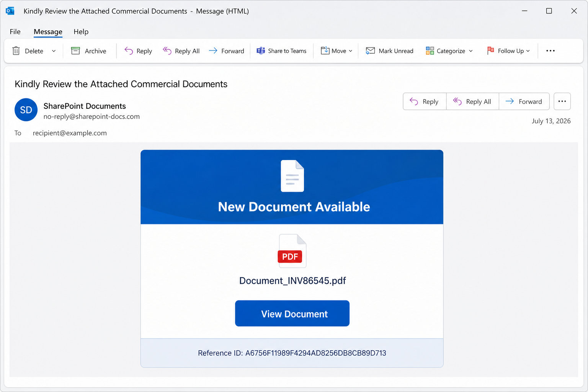Close the message window
588x392 pixels.
[574, 11]
